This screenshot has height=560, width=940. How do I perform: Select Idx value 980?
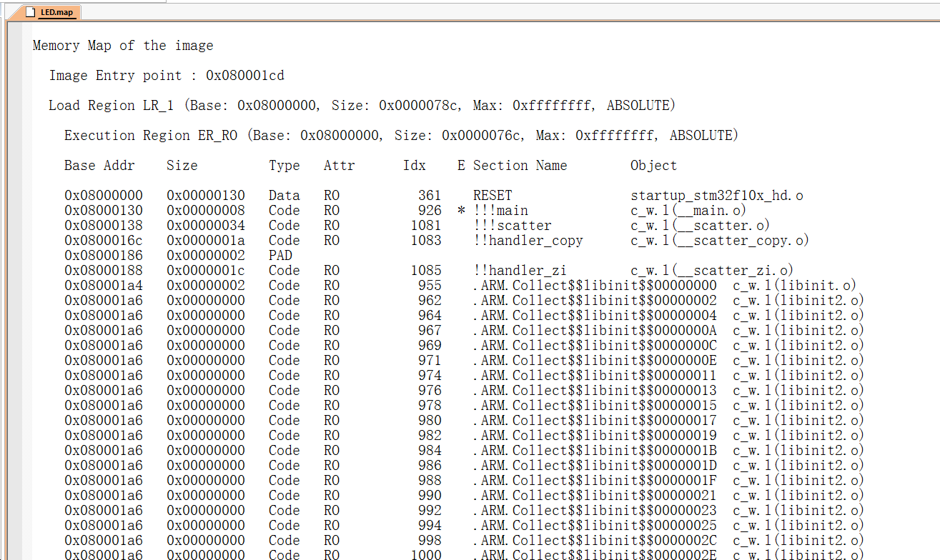[430, 421]
